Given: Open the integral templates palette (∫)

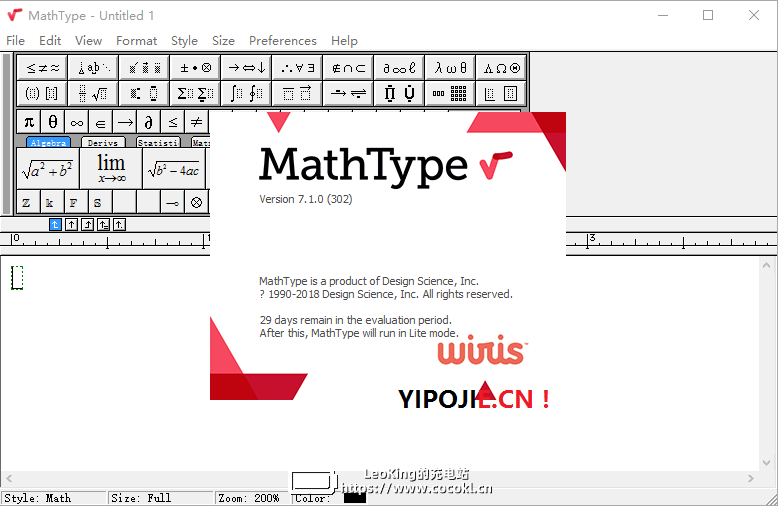Looking at the screenshot, I should click(x=247, y=93).
